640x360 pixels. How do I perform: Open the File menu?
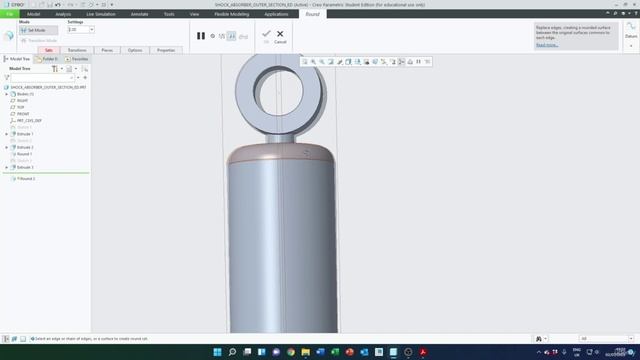[x=9, y=14]
